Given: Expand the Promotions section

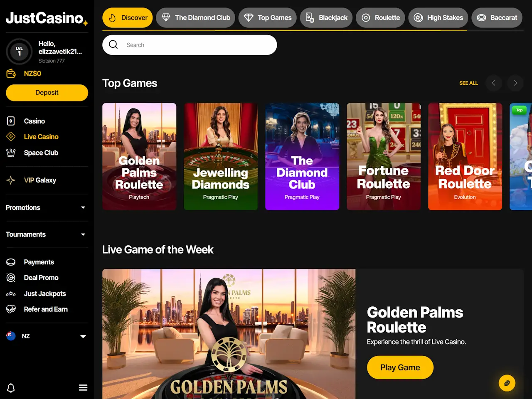Looking at the screenshot, I should click(47, 207).
